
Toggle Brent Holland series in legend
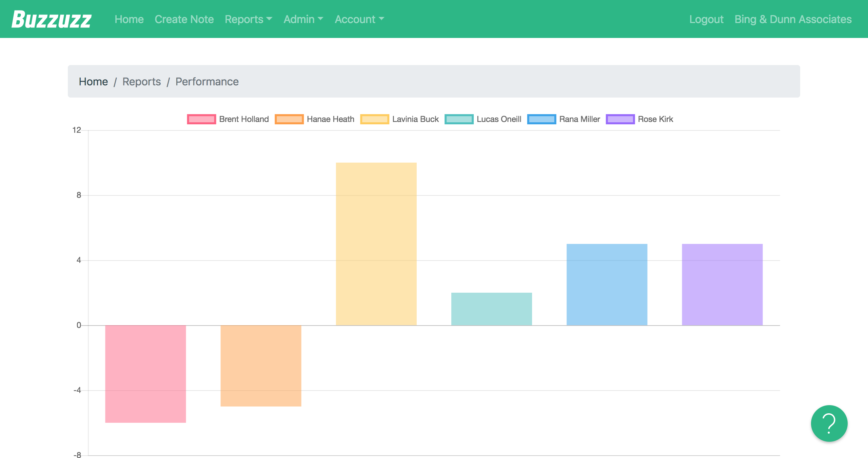point(228,119)
